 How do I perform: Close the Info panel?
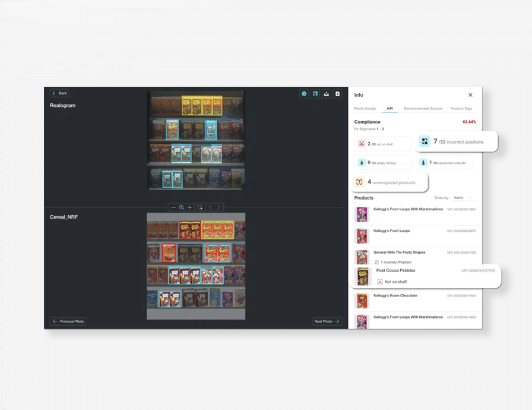[470, 95]
